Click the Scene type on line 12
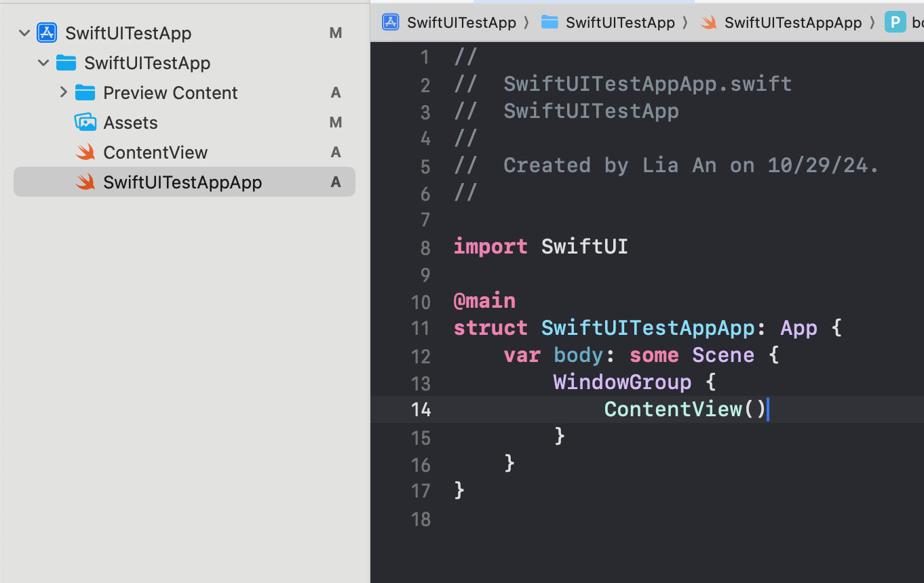Screen dimensions: 924x583 coord(723,355)
